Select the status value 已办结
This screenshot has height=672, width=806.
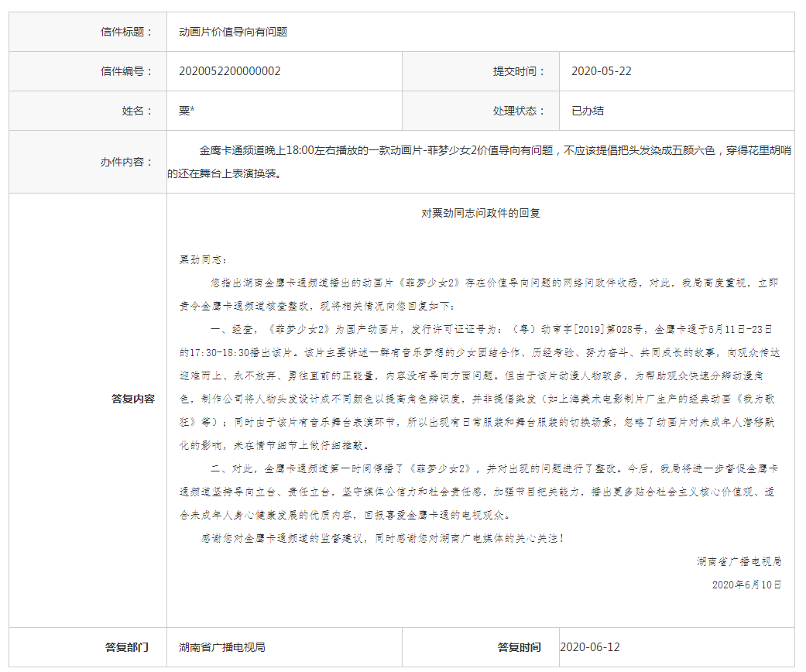coord(588,111)
